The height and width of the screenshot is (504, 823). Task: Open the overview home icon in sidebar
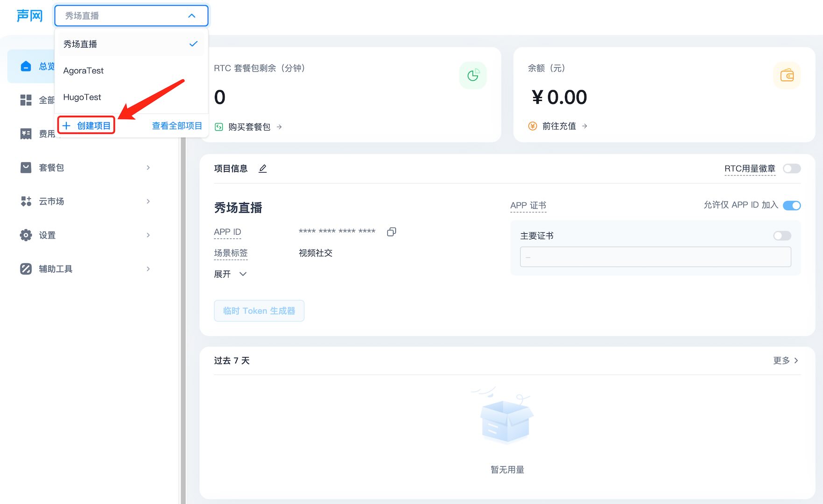[x=26, y=66]
